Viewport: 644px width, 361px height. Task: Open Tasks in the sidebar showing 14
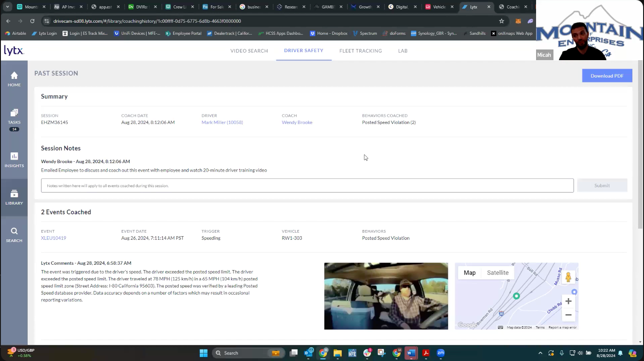14,119
